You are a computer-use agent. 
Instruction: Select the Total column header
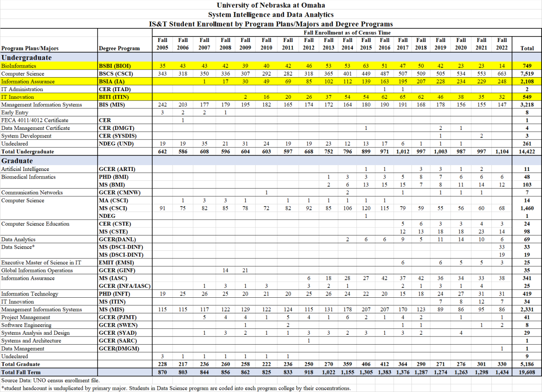(527, 48)
